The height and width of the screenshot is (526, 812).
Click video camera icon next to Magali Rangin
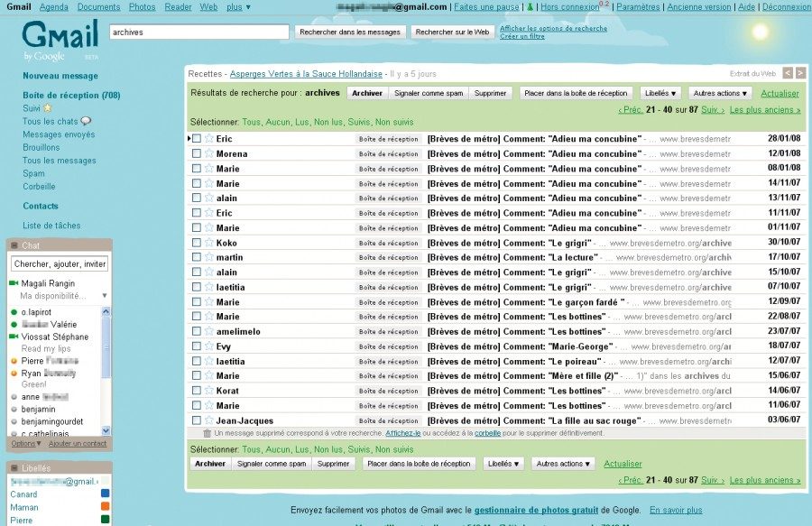coord(14,283)
